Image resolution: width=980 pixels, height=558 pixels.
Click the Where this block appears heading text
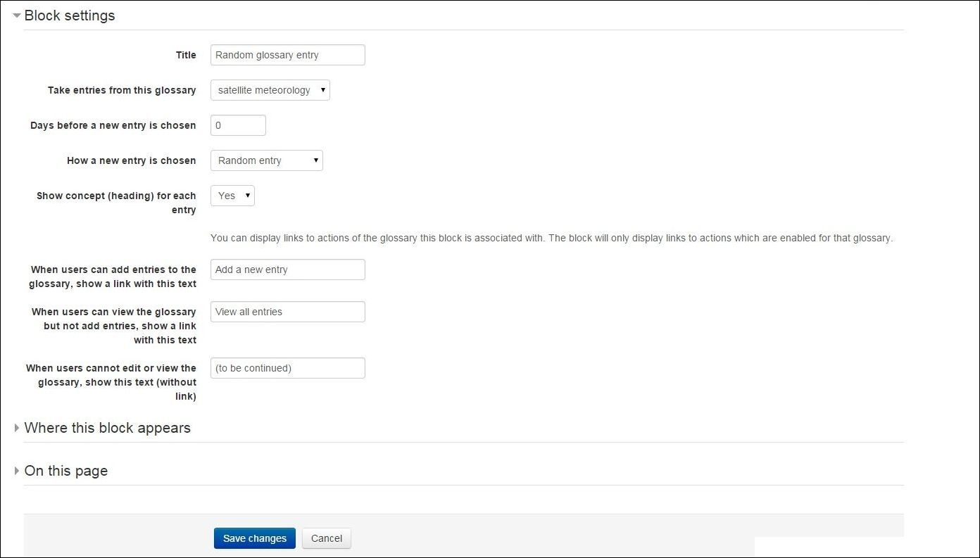click(107, 428)
